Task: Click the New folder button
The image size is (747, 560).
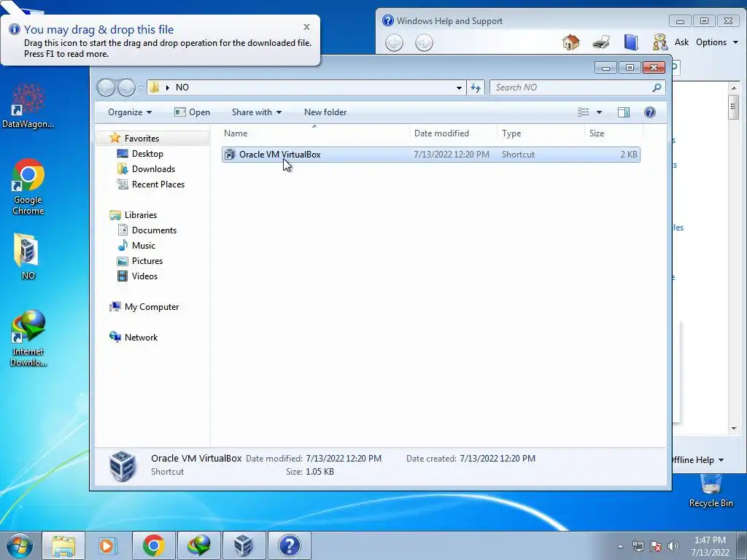Action: click(325, 112)
